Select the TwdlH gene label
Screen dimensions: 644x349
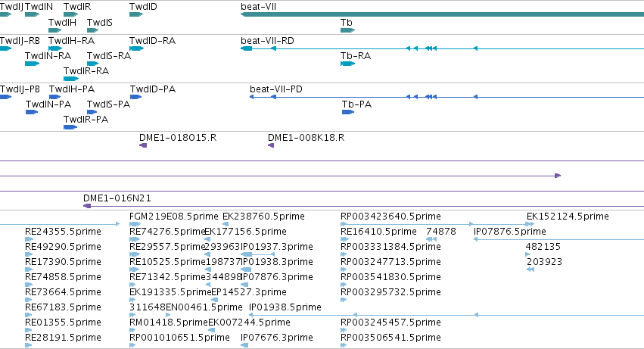tap(62, 23)
